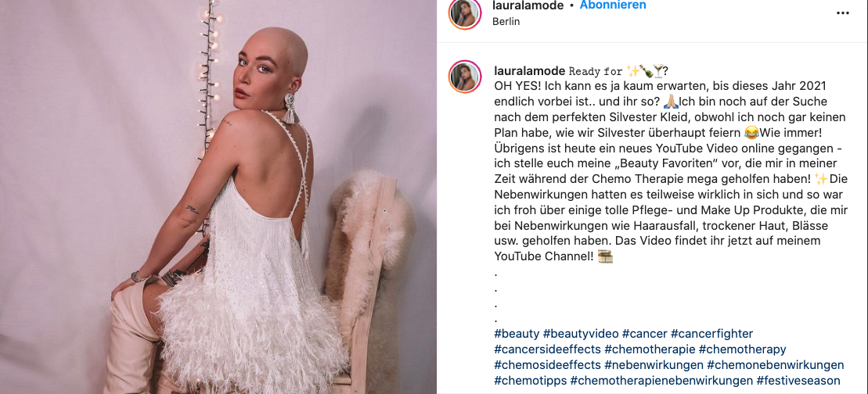Click lauralamode username in the caption
868x394 pixels.
coord(528,71)
